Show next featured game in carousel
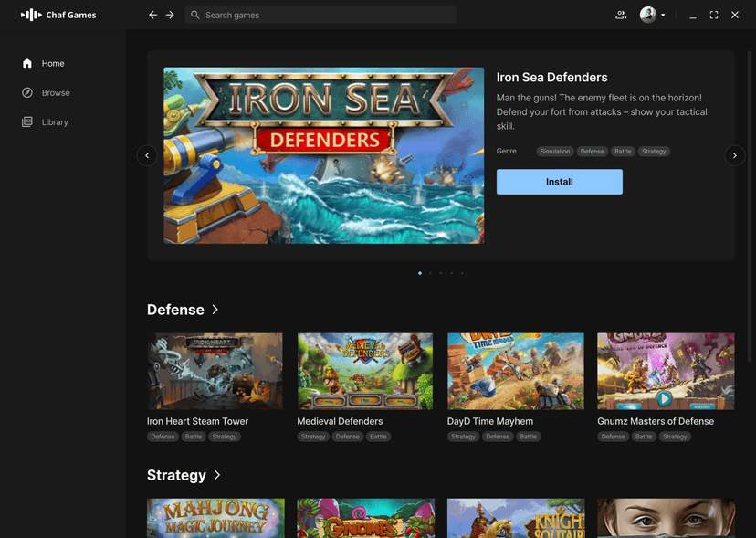This screenshot has height=538, width=756. [x=734, y=155]
